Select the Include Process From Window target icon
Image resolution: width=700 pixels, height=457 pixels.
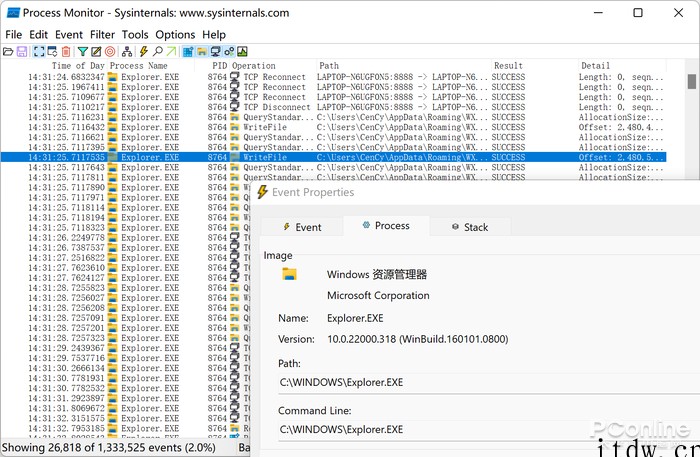point(110,52)
